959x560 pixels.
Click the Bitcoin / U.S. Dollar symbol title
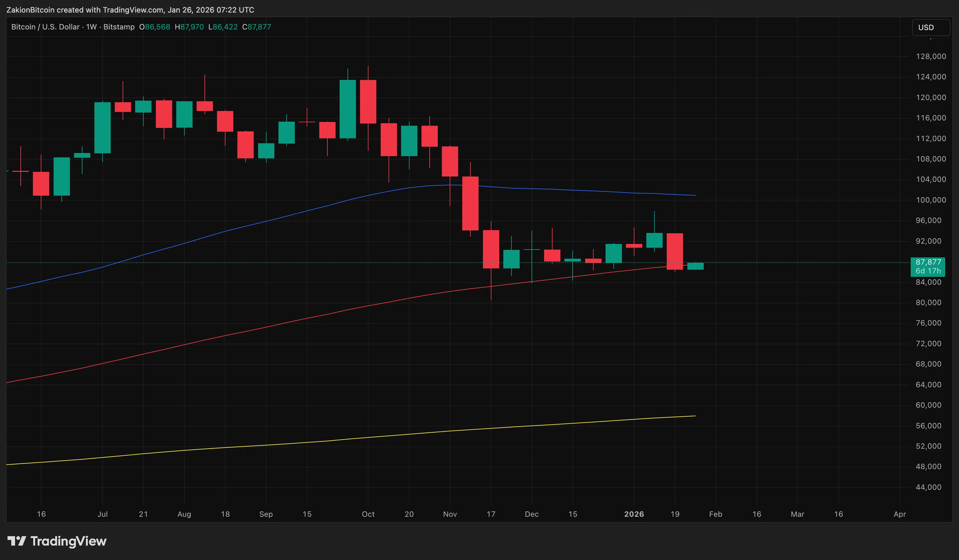[45, 27]
